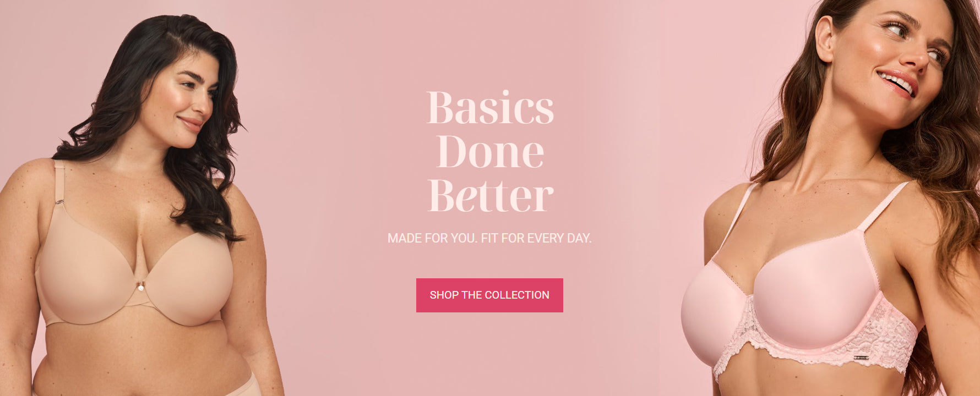Viewport: 980px width, 396px height.
Task: Click the Shop The Collection button
Action: (x=489, y=295)
